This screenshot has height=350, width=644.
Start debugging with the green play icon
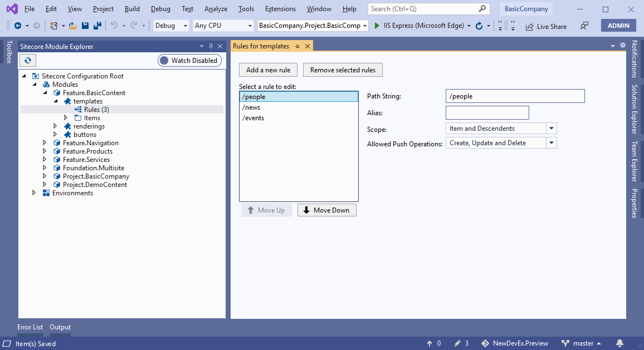pos(377,26)
